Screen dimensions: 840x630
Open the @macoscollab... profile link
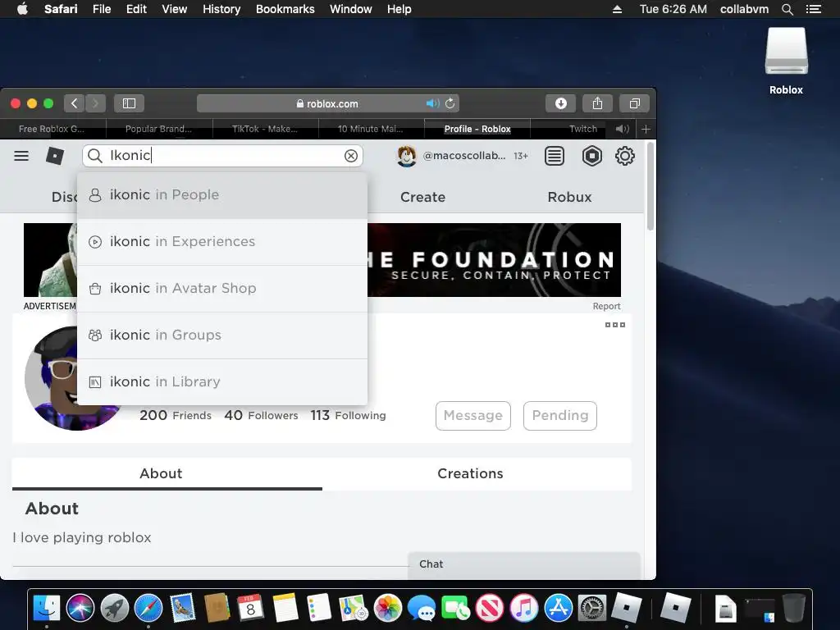click(464, 156)
